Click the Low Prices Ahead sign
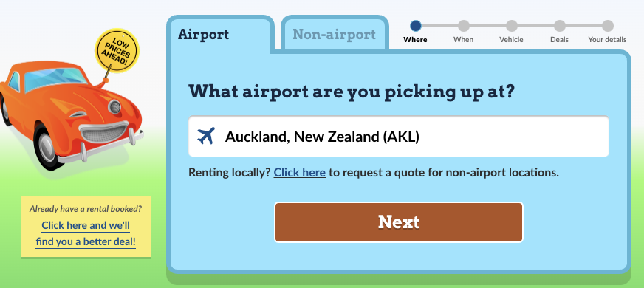The width and height of the screenshot is (644, 288). [x=117, y=51]
